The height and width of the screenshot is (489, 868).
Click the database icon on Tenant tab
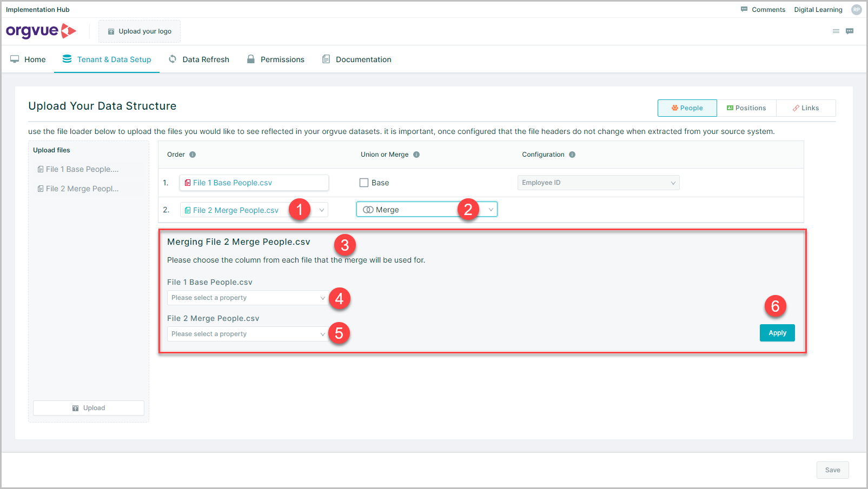pos(67,59)
